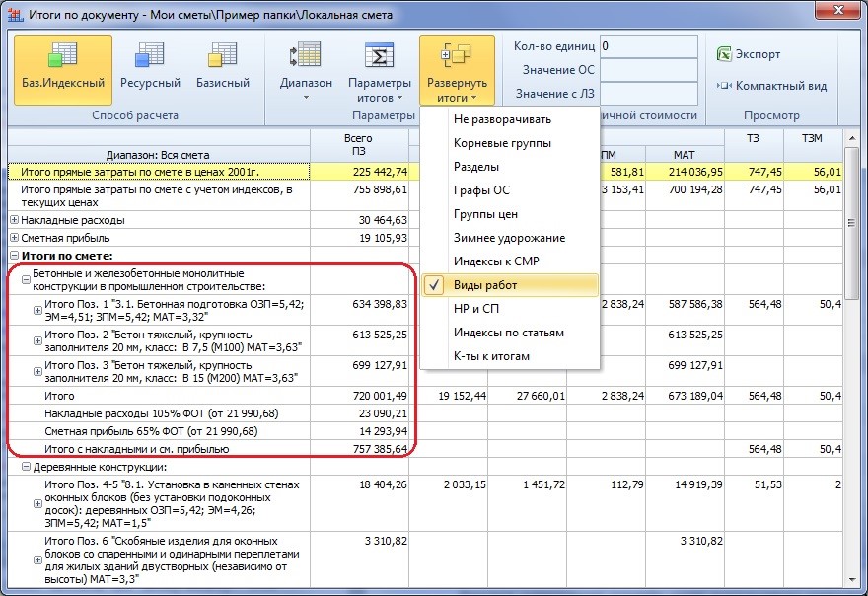Click the Развернуть итоги icon
The image size is (868, 596).
click(x=457, y=56)
